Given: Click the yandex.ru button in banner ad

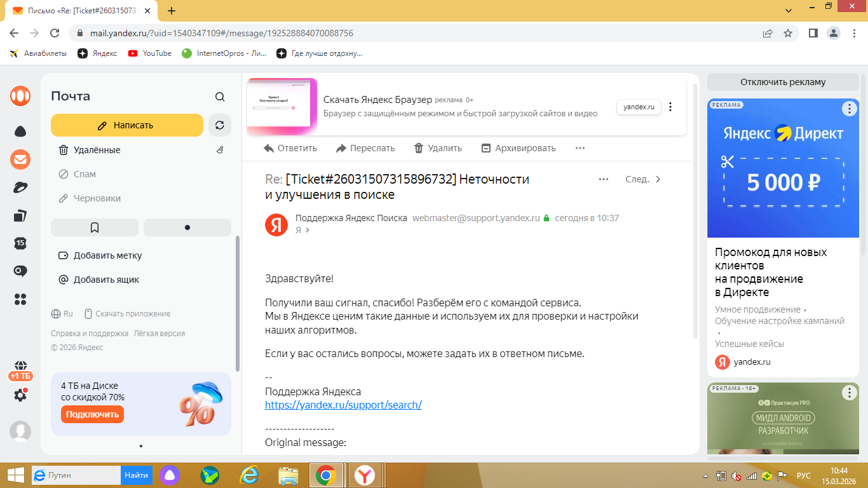Looking at the screenshot, I should 639,107.
